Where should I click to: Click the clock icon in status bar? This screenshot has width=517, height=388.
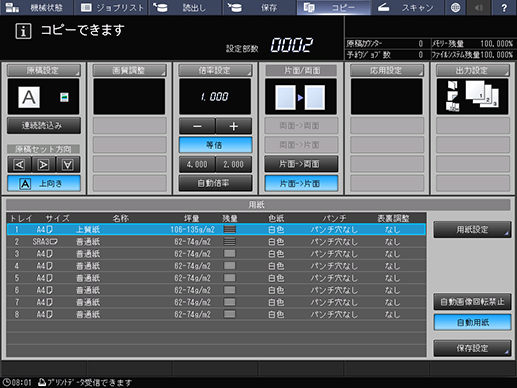tap(6, 382)
